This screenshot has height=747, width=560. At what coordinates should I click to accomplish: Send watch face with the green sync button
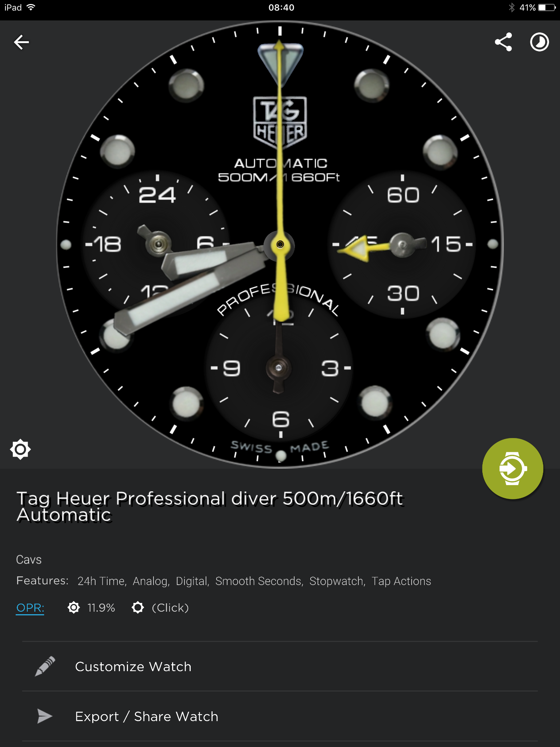pyautogui.click(x=513, y=468)
